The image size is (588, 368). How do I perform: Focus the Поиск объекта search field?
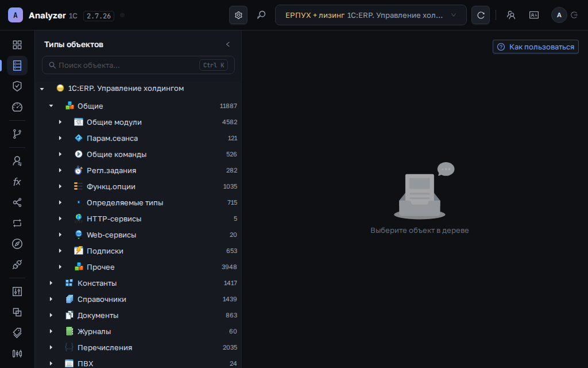tap(138, 65)
